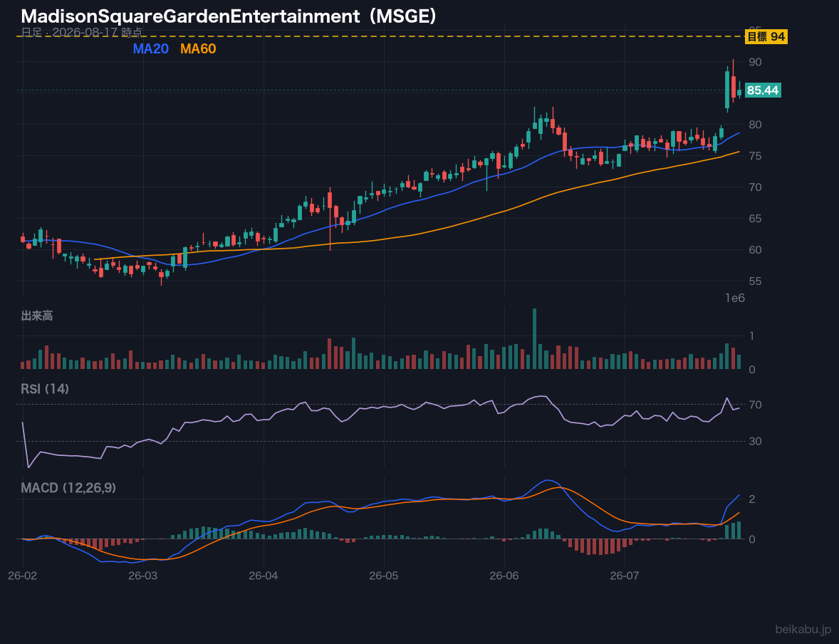Click the MACD 2 axis label
Image resolution: width=839 pixels, height=644 pixels.
tap(752, 499)
